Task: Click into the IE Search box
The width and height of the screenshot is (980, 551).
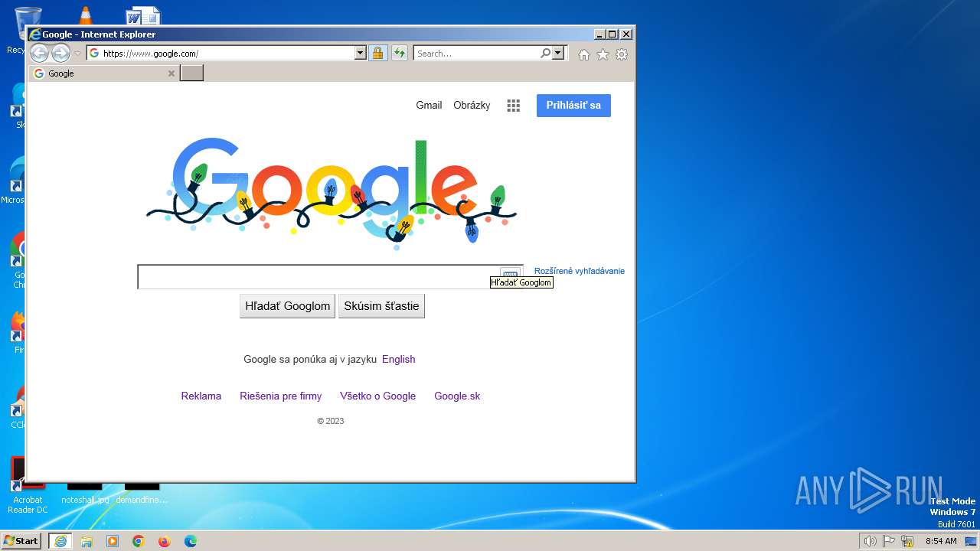Action: click(x=476, y=54)
